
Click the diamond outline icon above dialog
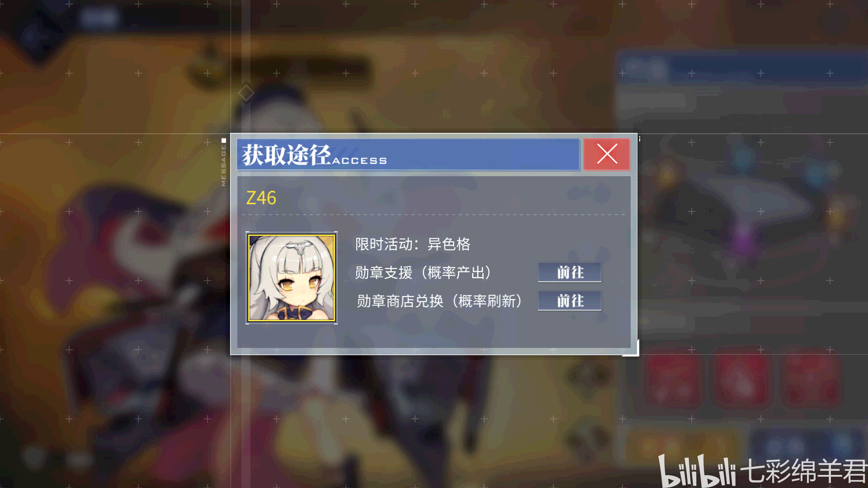[x=246, y=93]
